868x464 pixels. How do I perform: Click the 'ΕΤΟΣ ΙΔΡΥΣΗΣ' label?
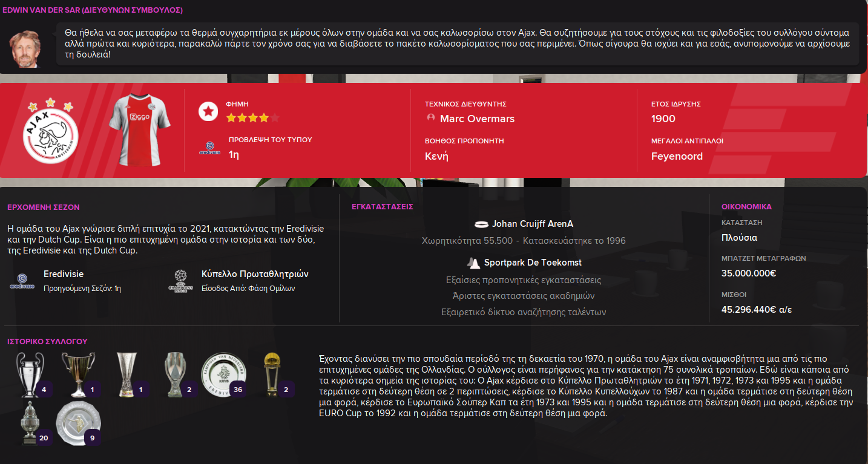676,104
